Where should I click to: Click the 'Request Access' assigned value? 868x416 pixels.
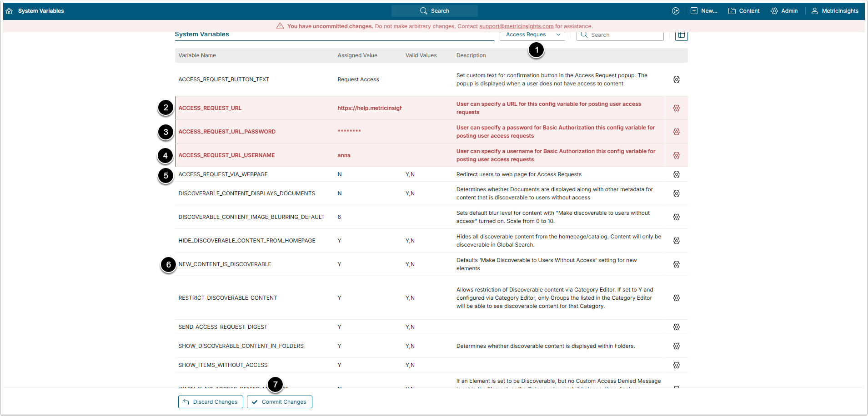coord(358,79)
